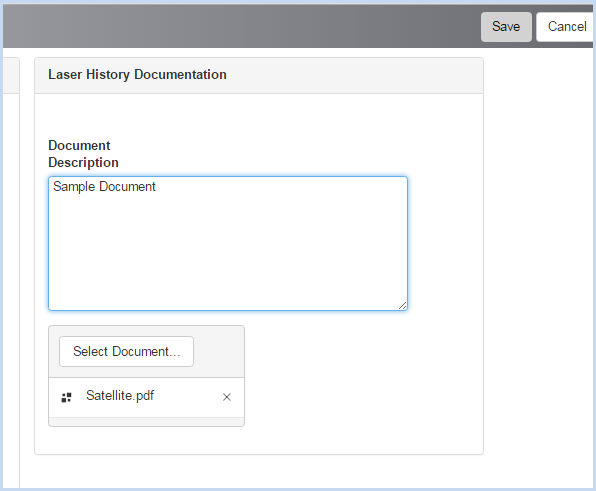Click the adjacent panel on the left edge
This screenshot has height=491, width=596.
tap(11, 266)
